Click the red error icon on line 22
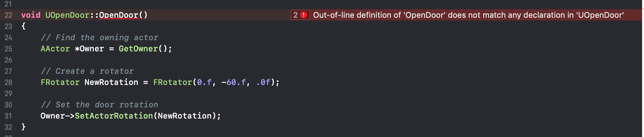Viewport: 644px width, 137px height. (304, 15)
